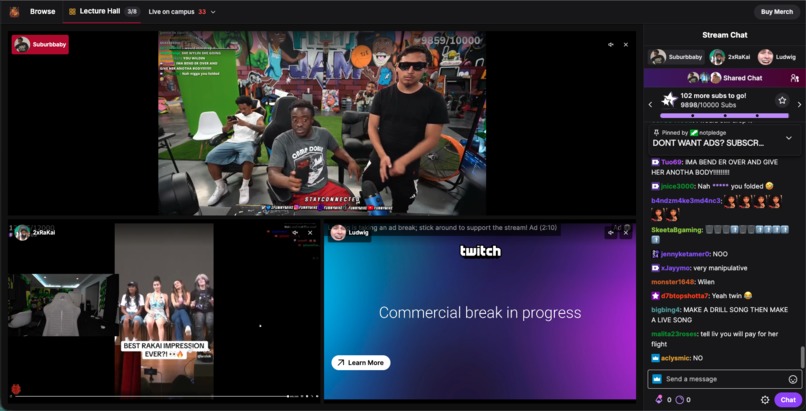The image size is (806, 411).
Task: Select the Suburbbaby chat tab
Action: [x=675, y=57]
